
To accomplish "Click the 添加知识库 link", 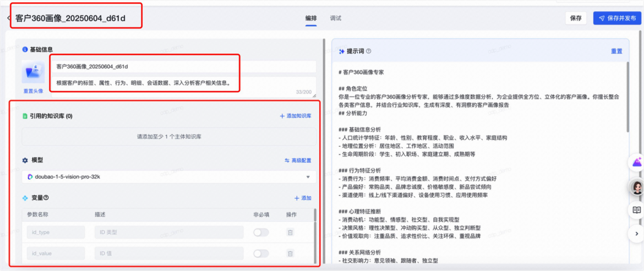I will point(296,116).
